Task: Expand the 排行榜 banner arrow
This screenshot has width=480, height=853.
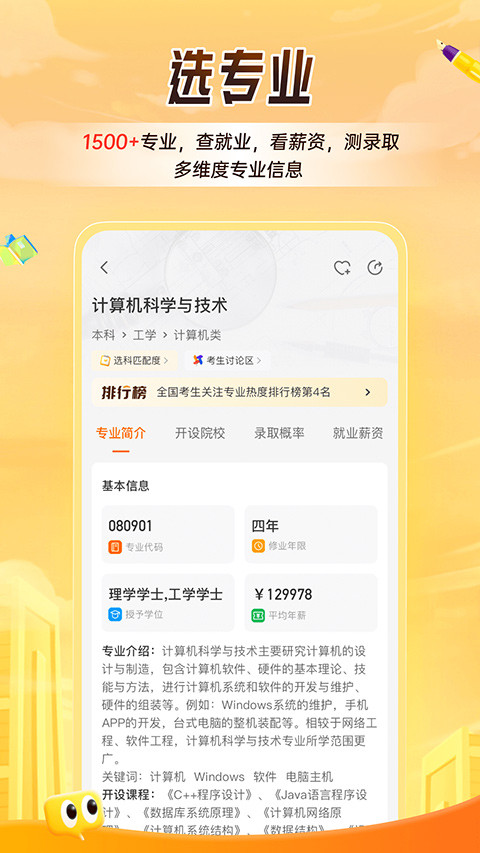Action: pyautogui.click(x=368, y=392)
